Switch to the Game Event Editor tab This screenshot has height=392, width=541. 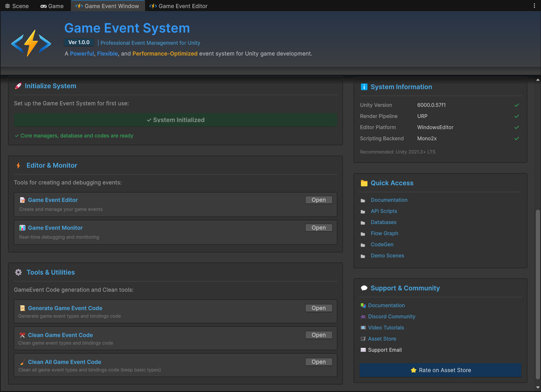178,6
